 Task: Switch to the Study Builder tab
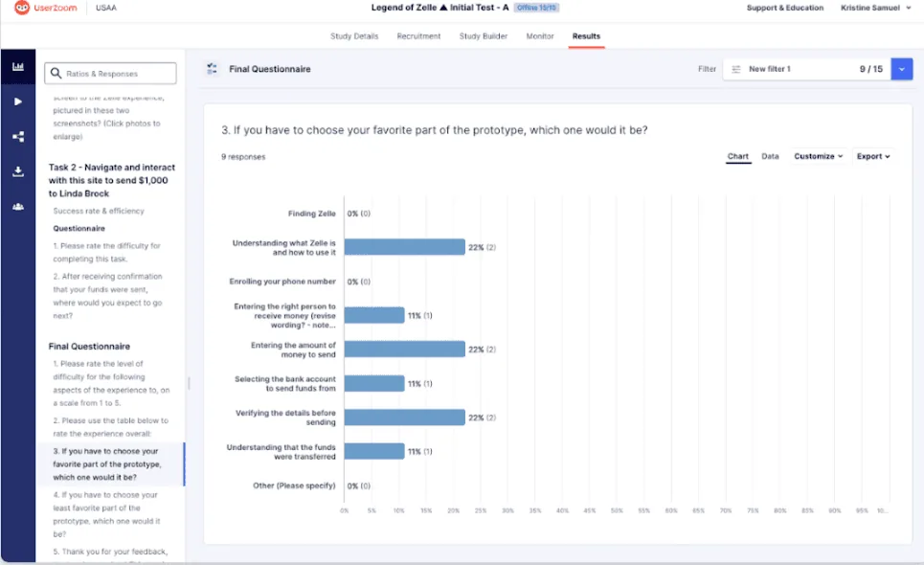[x=484, y=36]
